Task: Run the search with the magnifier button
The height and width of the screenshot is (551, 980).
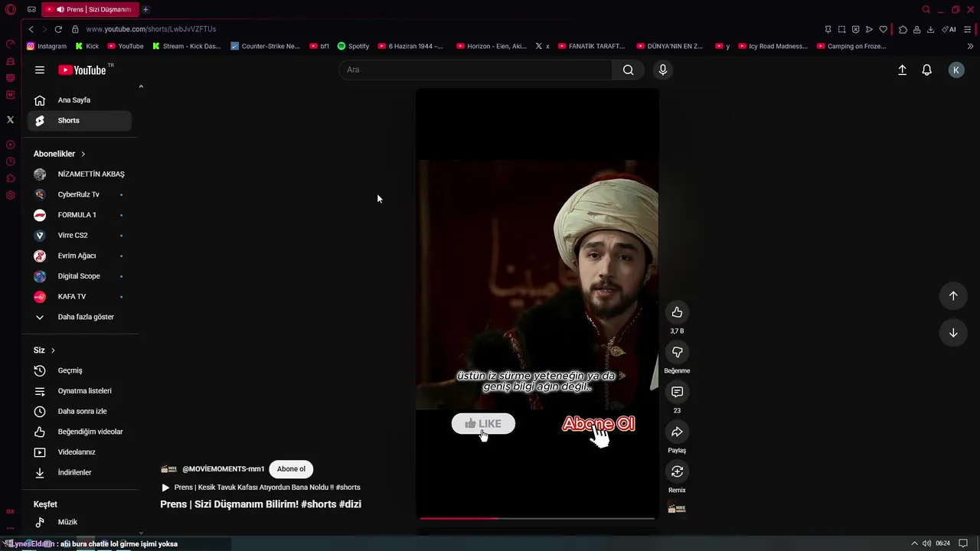Action: coord(628,70)
